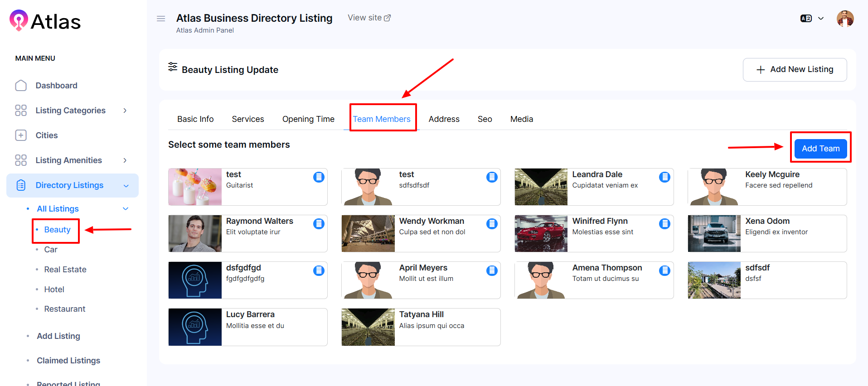The width and height of the screenshot is (868, 386).
Task: Click the Listing Amenities grid icon
Action: point(21,160)
